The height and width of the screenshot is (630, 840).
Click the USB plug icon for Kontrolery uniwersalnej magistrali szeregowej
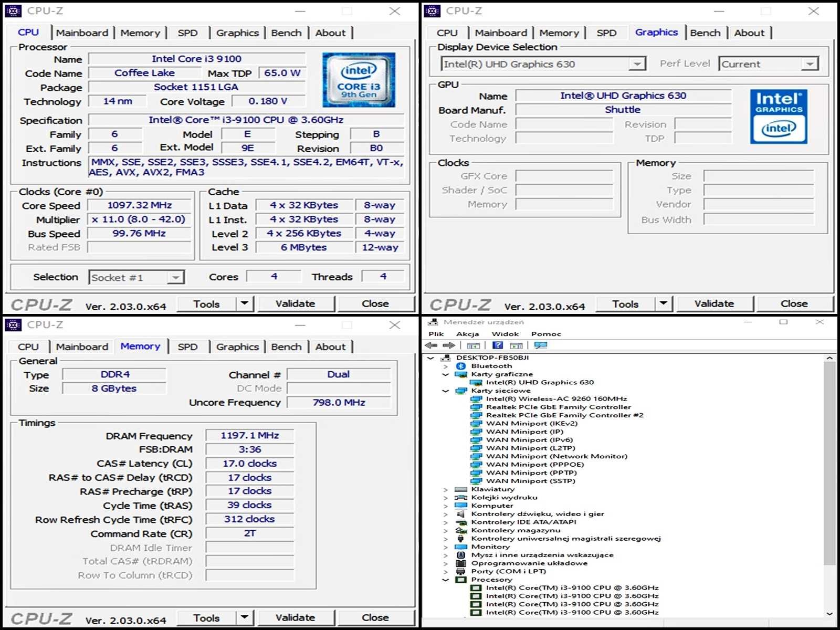pyautogui.click(x=461, y=539)
